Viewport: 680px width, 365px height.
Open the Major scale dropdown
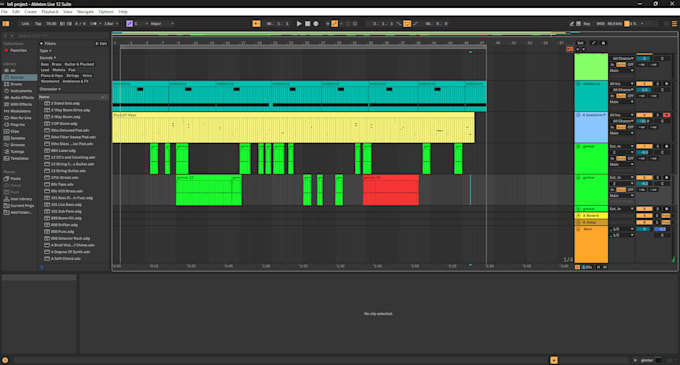click(x=162, y=24)
